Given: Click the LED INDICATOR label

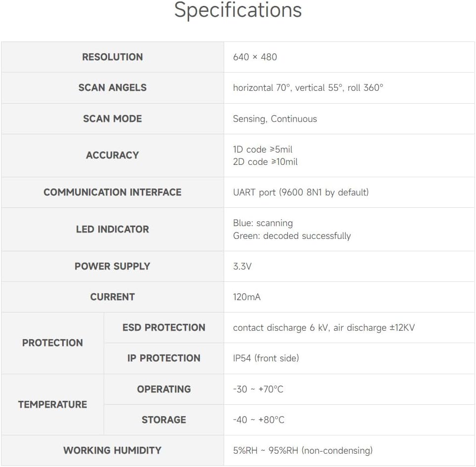Looking at the screenshot, I should point(113,229).
